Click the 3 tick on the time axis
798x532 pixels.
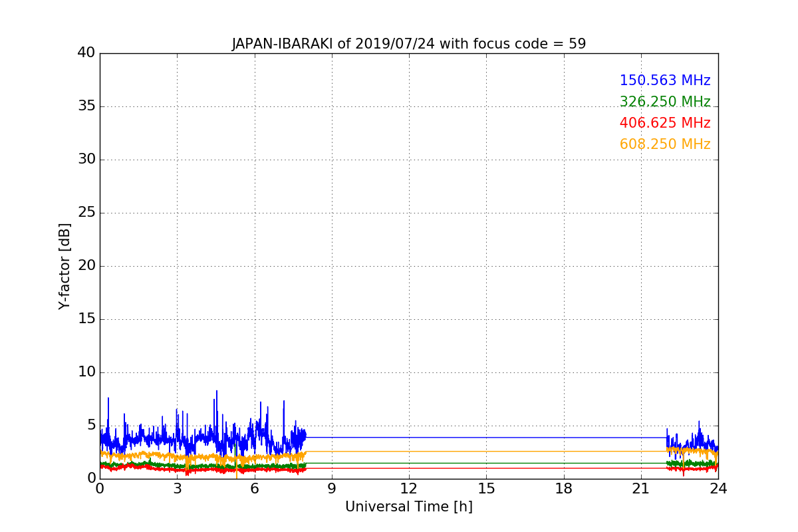[x=177, y=489]
